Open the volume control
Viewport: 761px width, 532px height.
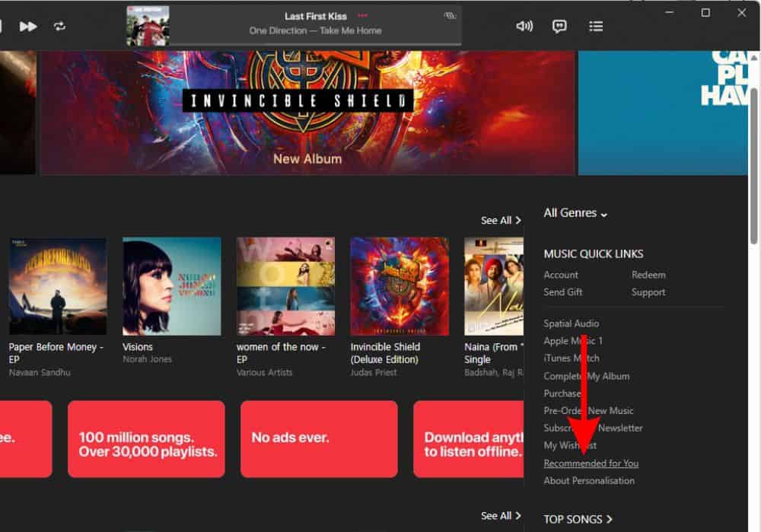pyautogui.click(x=524, y=26)
